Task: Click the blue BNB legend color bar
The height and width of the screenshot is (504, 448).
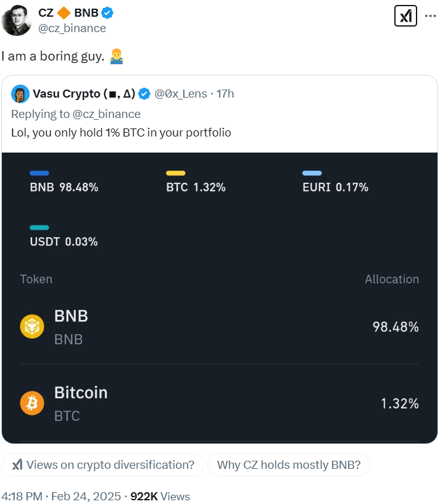Action: (39, 174)
